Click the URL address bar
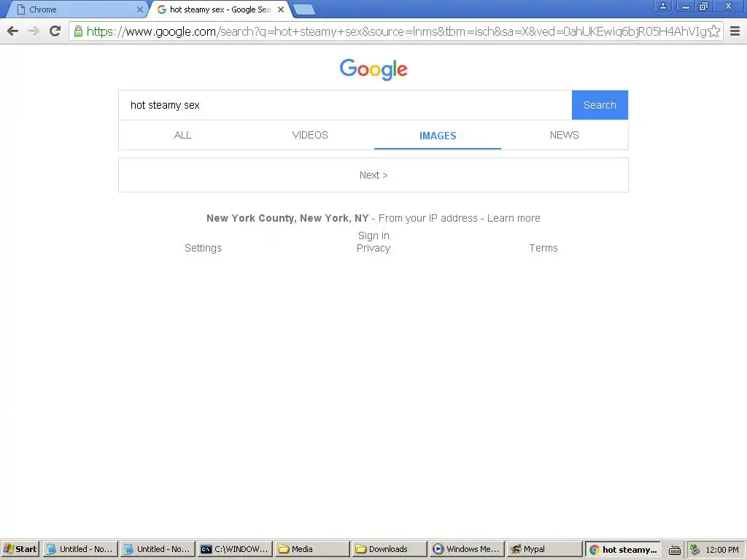This screenshot has height=560, width=747. 396,31
